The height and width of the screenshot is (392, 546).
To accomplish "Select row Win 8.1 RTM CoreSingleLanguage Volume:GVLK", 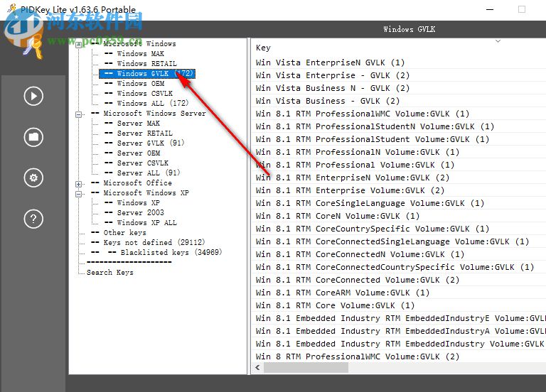I will [398, 203].
